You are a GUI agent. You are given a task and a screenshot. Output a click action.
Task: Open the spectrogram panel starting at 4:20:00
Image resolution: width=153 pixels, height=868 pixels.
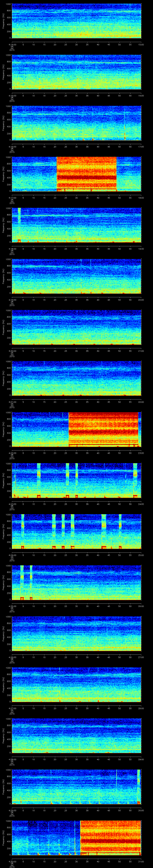pos(76,327)
